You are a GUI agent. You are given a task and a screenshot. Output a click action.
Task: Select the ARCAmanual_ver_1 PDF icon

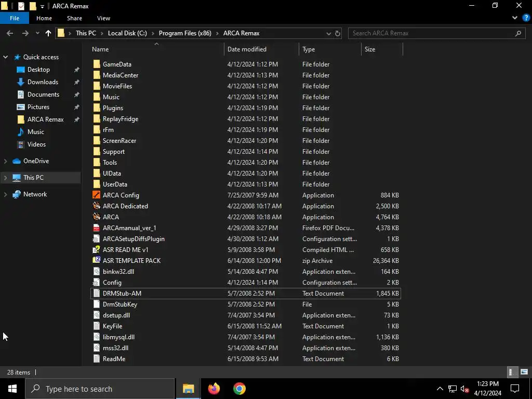pyautogui.click(x=97, y=228)
